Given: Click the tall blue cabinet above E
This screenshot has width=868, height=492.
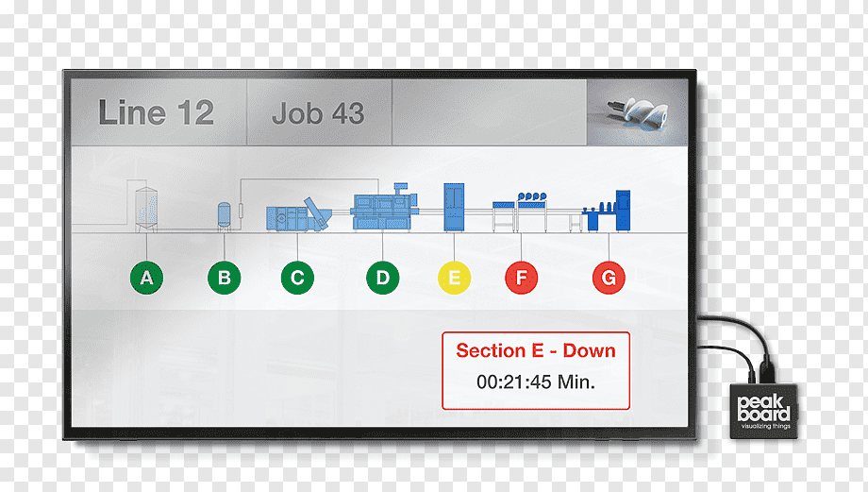Looking at the screenshot, I should pos(454,207).
